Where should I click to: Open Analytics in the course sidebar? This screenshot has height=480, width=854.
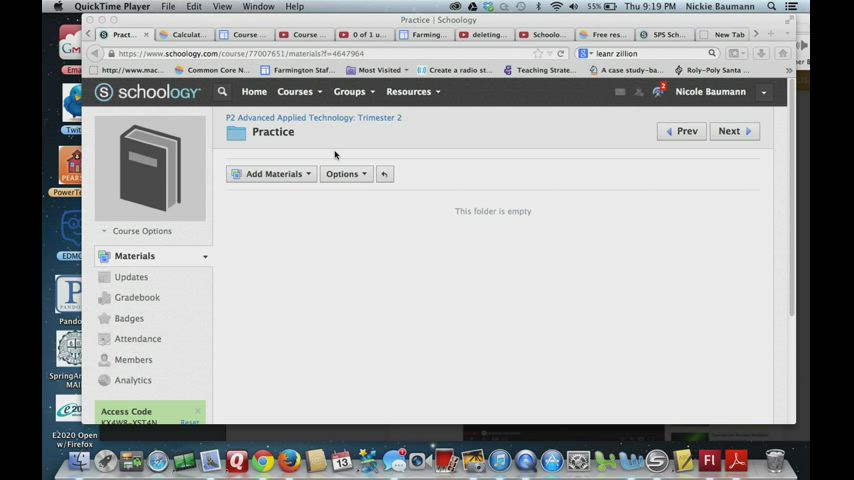click(x=133, y=381)
